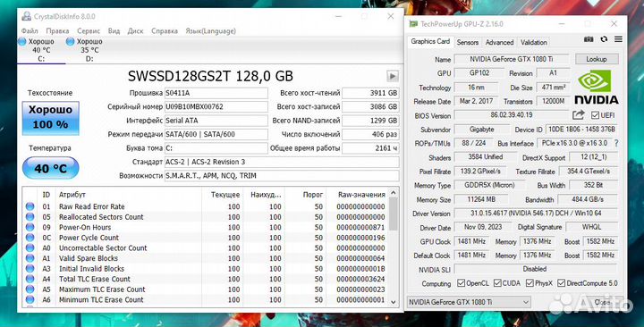Open the Диск menu
This screenshot has width=644, height=327.
click(x=136, y=31)
